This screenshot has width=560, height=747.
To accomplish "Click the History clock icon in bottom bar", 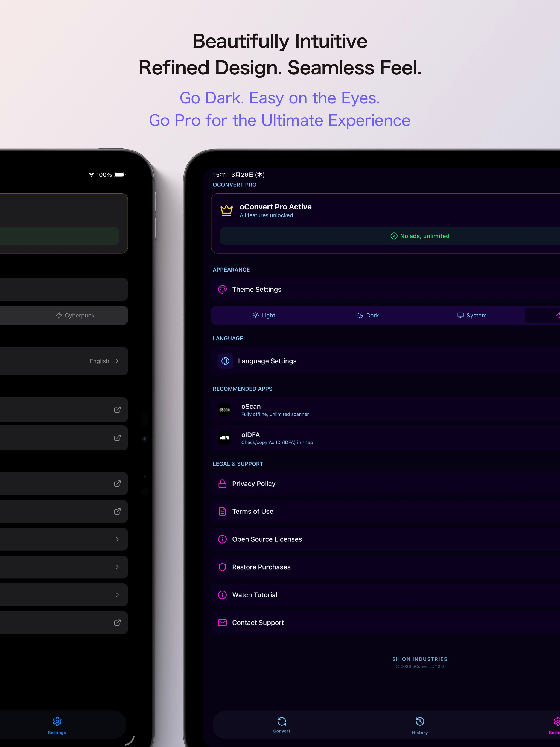I will [420, 722].
